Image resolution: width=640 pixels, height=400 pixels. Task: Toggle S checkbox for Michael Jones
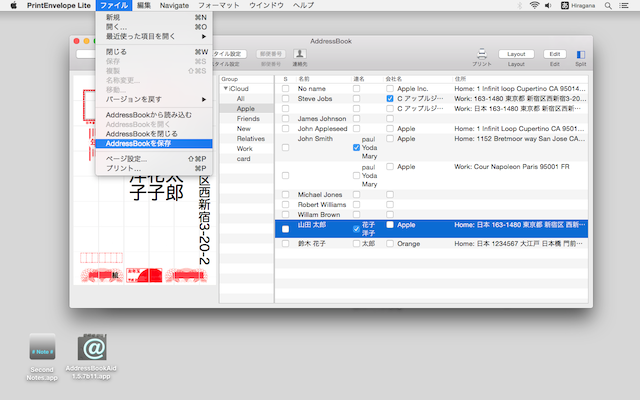pyautogui.click(x=285, y=195)
